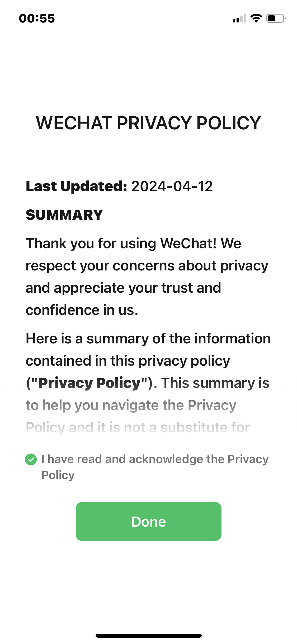Tap the checkbox label text beside checkmark
Screen dimensions: 297x644
pyautogui.click(x=154, y=467)
